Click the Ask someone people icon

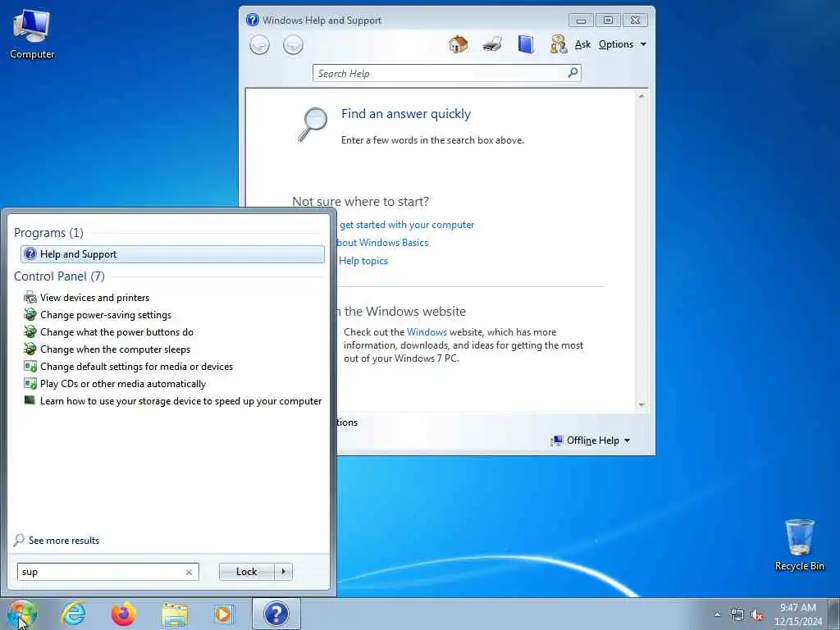coord(558,44)
